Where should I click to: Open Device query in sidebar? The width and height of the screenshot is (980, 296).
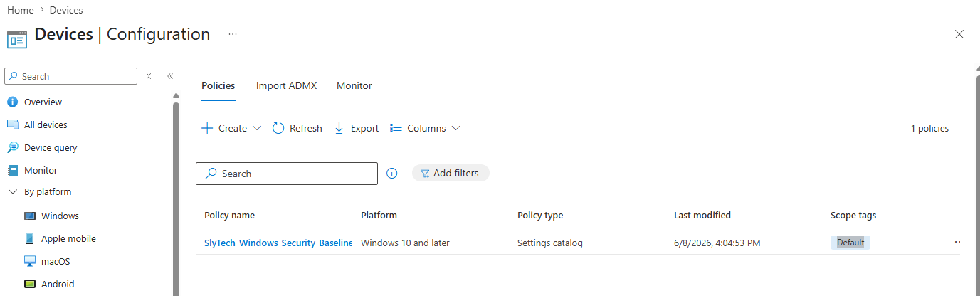[51, 147]
